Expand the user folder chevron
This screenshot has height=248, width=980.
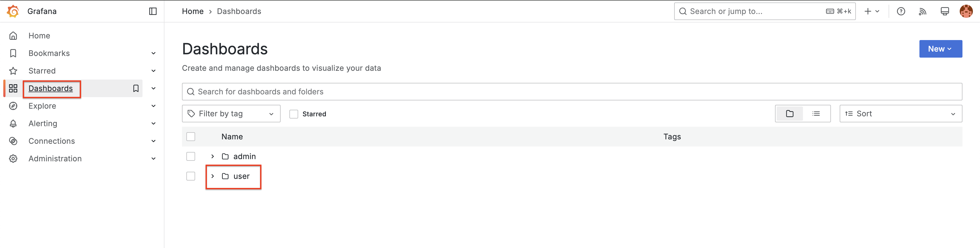click(x=213, y=176)
